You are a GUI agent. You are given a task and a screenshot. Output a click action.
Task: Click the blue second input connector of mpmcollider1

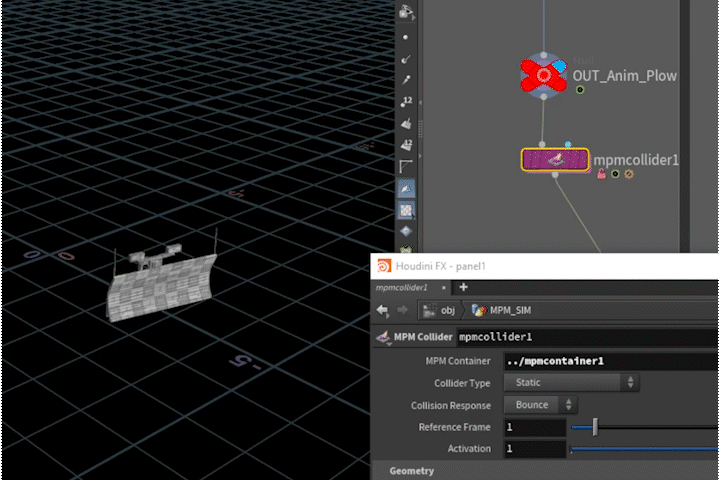568,144
